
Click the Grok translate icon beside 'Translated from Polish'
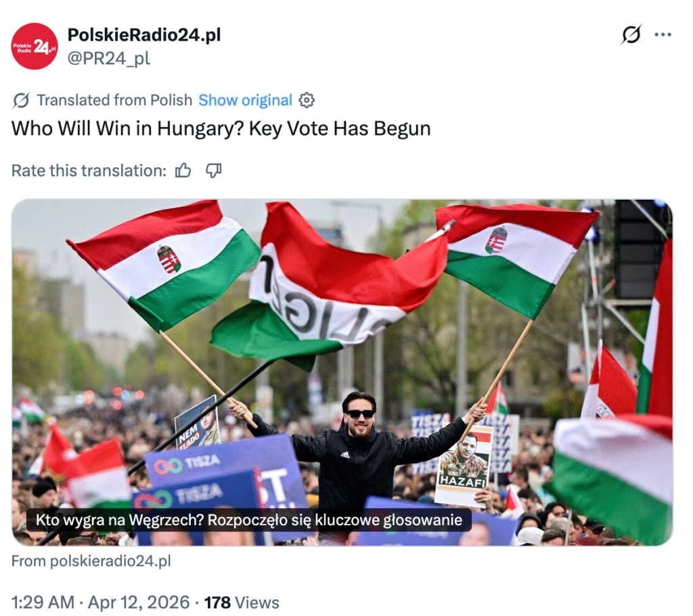click(x=21, y=100)
